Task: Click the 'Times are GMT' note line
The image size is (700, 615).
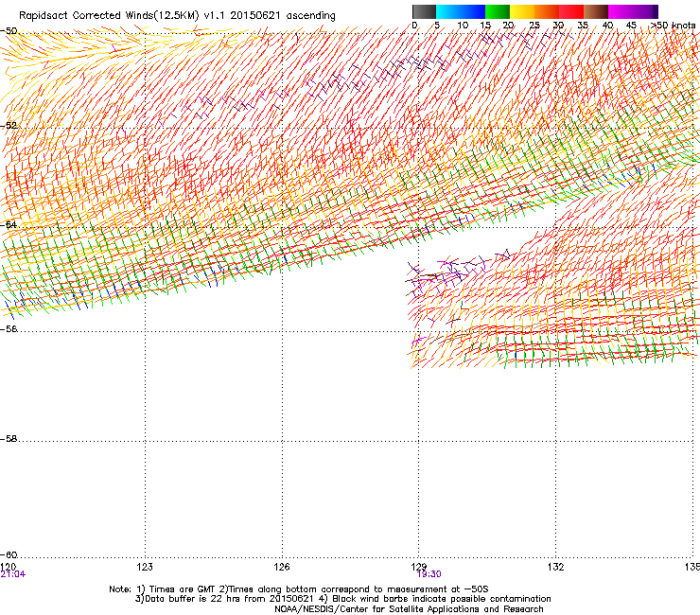Action: (x=299, y=589)
